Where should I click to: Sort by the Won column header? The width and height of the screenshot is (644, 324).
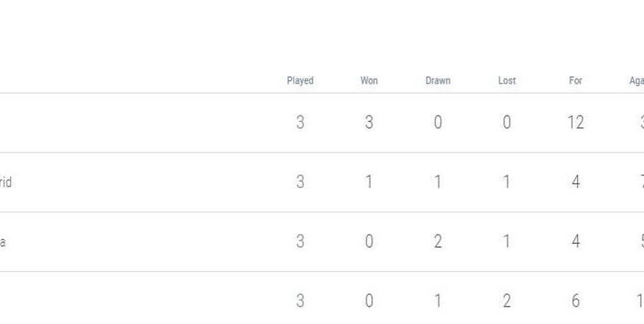[x=369, y=81]
